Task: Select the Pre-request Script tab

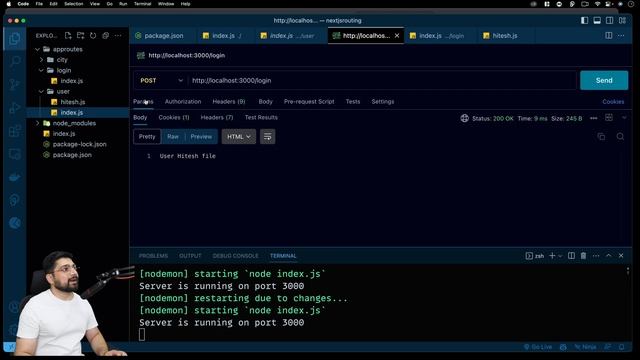Action: pyautogui.click(x=309, y=102)
